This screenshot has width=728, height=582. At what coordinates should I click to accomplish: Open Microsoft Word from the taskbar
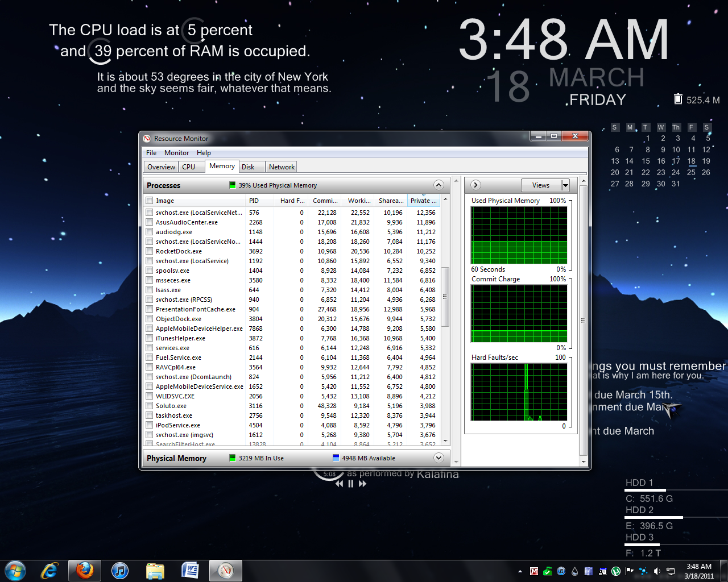tap(190, 571)
